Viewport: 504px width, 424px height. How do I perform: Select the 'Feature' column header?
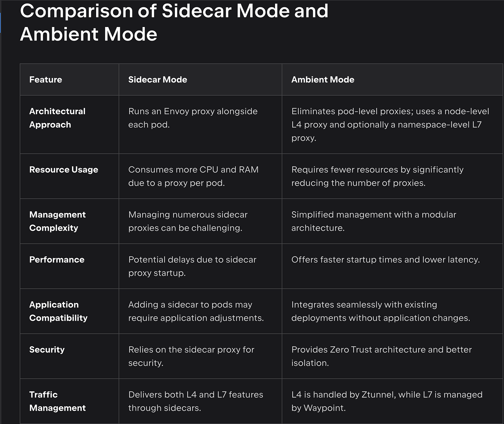[x=46, y=80]
